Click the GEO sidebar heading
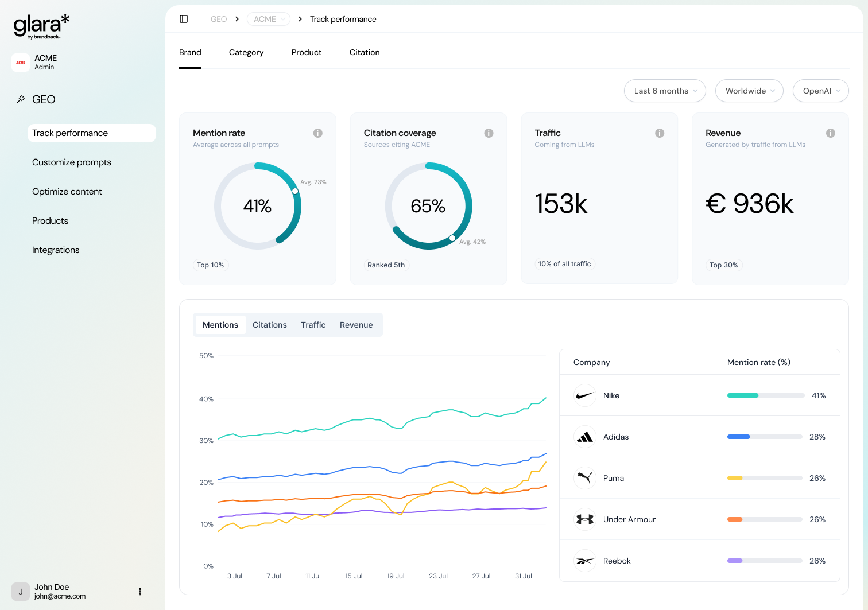The image size is (868, 610). coord(44,99)
